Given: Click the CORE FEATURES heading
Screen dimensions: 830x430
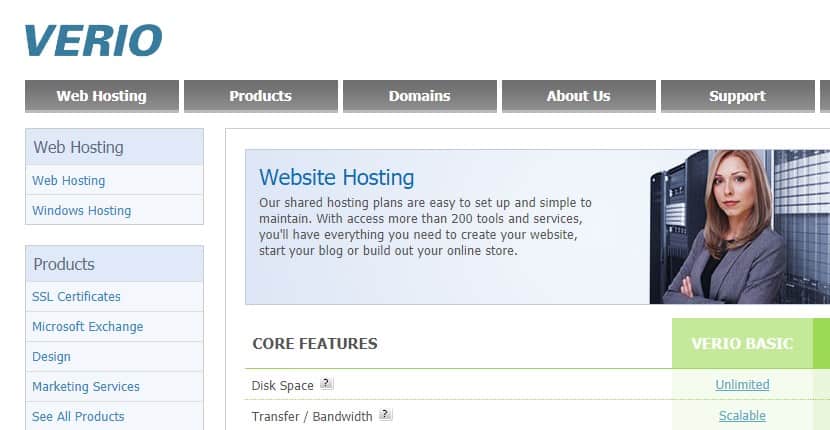Looking at the screenshot, I should (x=315, y=343).
